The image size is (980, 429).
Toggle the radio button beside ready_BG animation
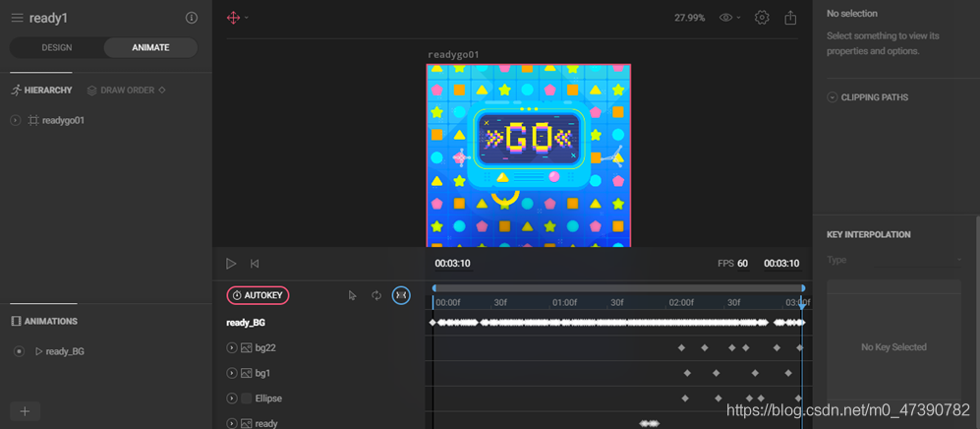pyautogui.click(x=19, y=351)
